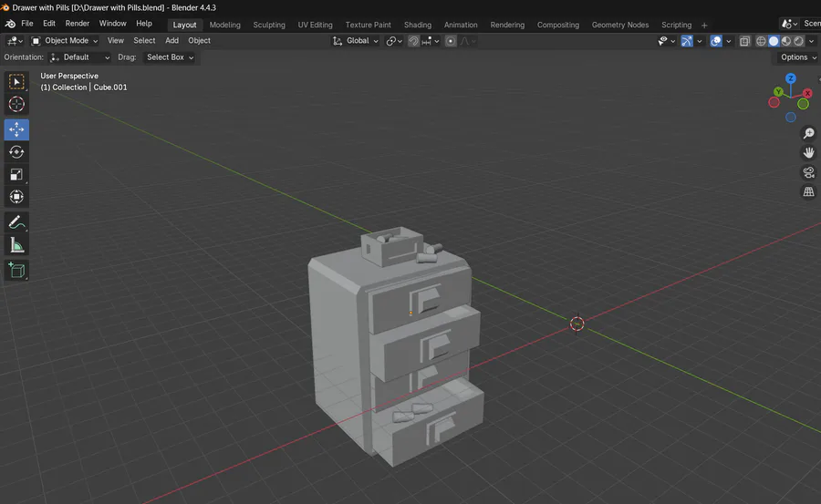The image size is (821, 504).
Task: Open the Orientation Default dropdown
Action: point(79,57)
